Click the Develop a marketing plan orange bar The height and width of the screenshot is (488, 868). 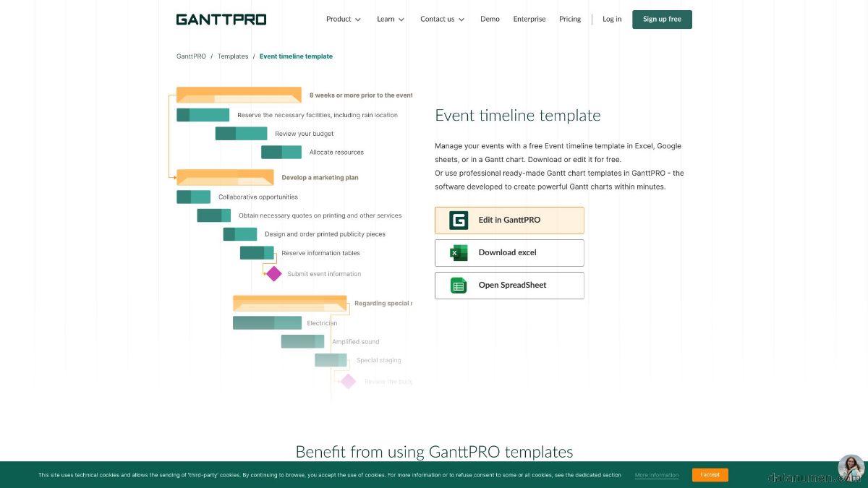(225, 177)
